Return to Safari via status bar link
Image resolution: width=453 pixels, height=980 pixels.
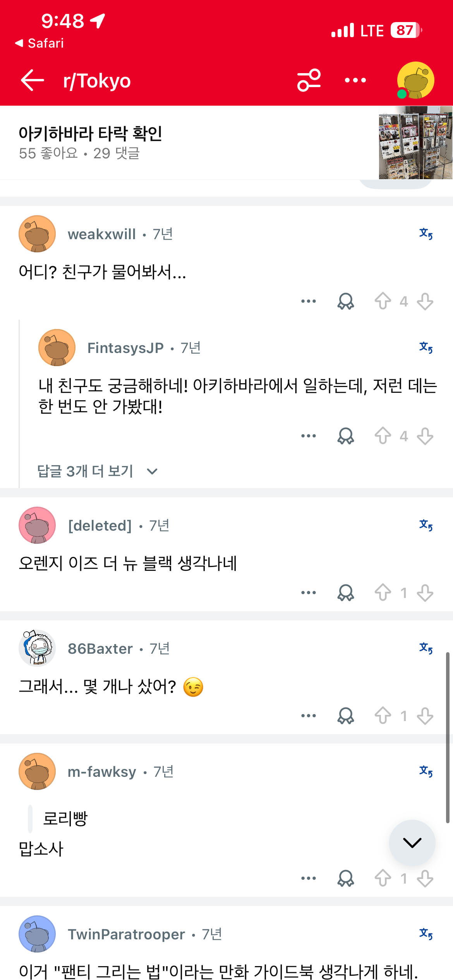[x=39, y=43]
